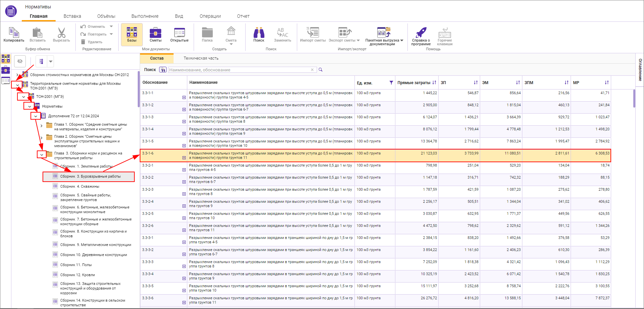Select the sidebar briefcase estimates icon
The width and height of the screenshot is (644, 309).
click(6, 70)
